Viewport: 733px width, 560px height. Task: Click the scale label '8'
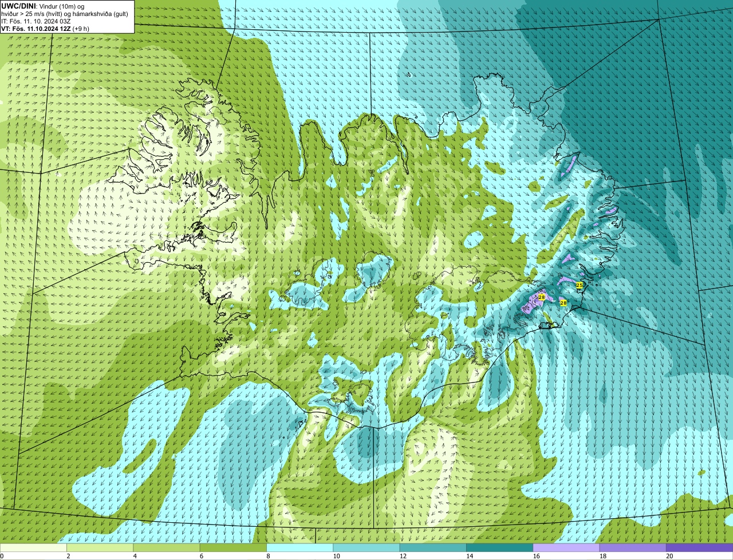(268, 556)
